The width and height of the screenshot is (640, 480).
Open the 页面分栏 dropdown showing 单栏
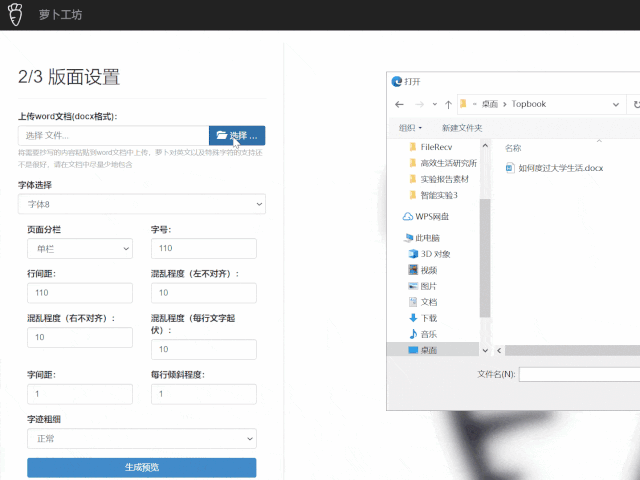(x=80, y=249)
